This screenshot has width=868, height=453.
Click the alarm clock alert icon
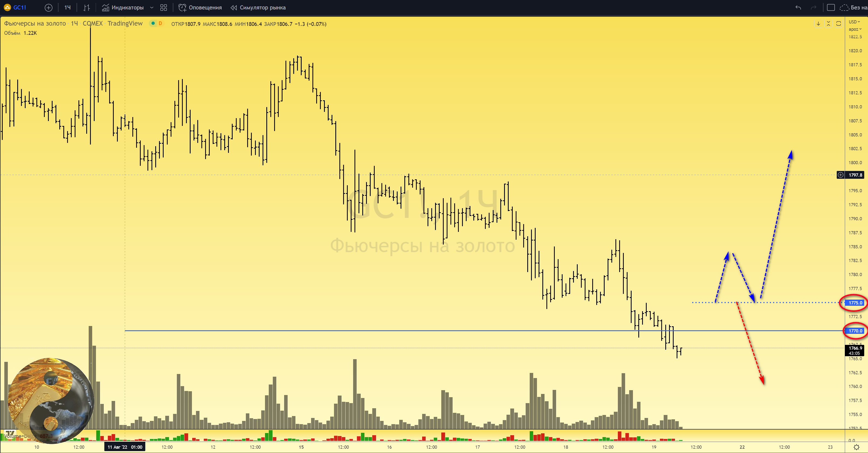[x=182, y=8]
